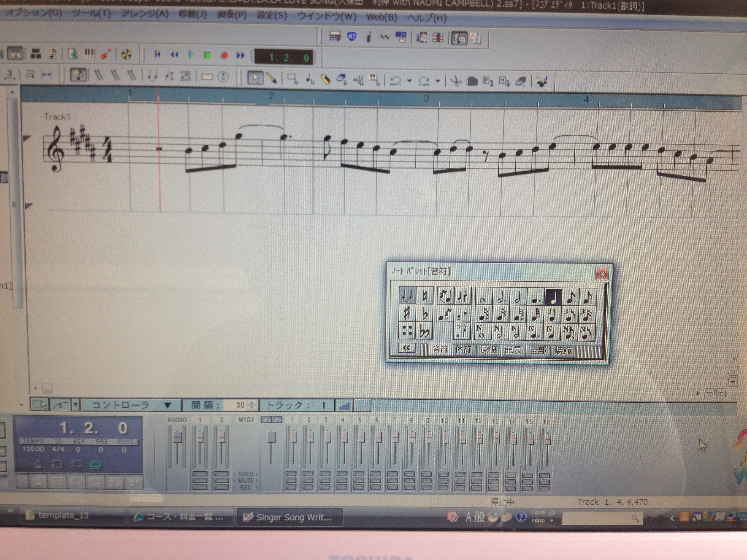Click the rewind to start button
The height and width of the screenshot is (560, 747).
click(158, 54)
